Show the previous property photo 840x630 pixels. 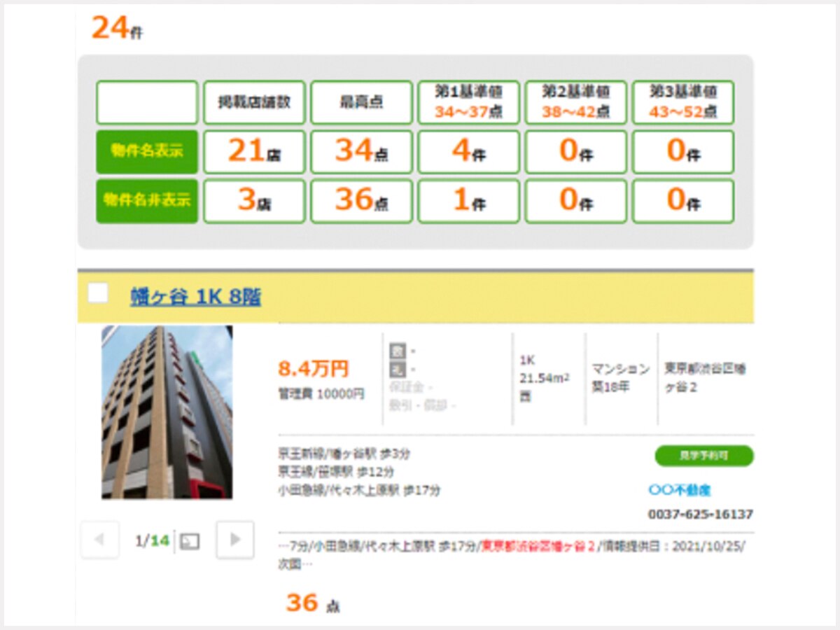tap(99, 540)
